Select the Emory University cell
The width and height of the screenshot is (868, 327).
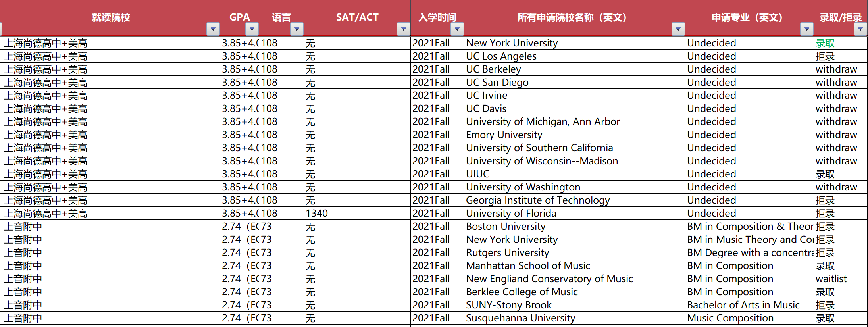[575, 135]
